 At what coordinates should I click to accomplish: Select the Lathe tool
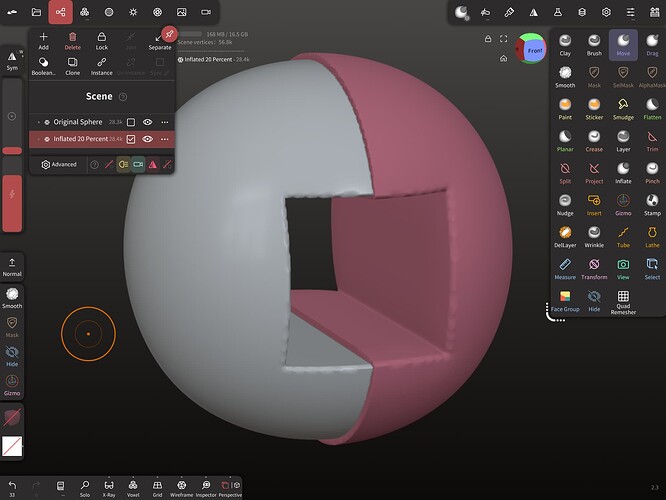pos(652,237)
